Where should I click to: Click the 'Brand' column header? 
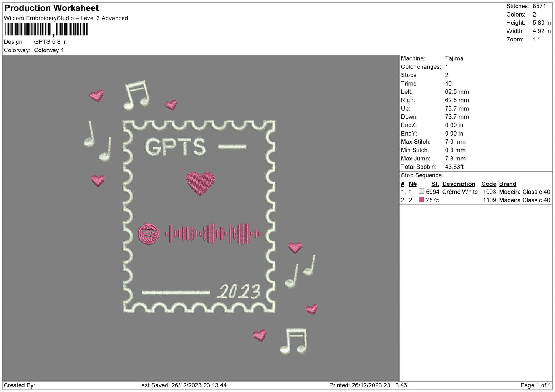click(508, 184)
